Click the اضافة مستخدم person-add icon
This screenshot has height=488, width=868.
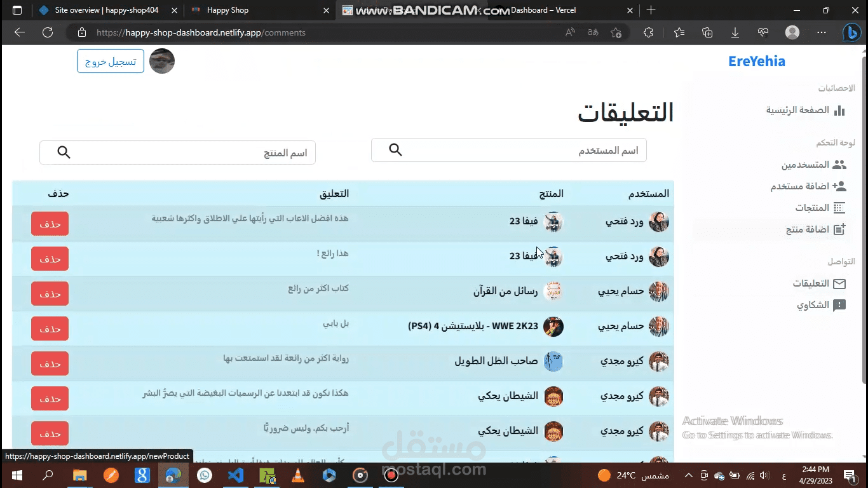[x=839, y=186]
